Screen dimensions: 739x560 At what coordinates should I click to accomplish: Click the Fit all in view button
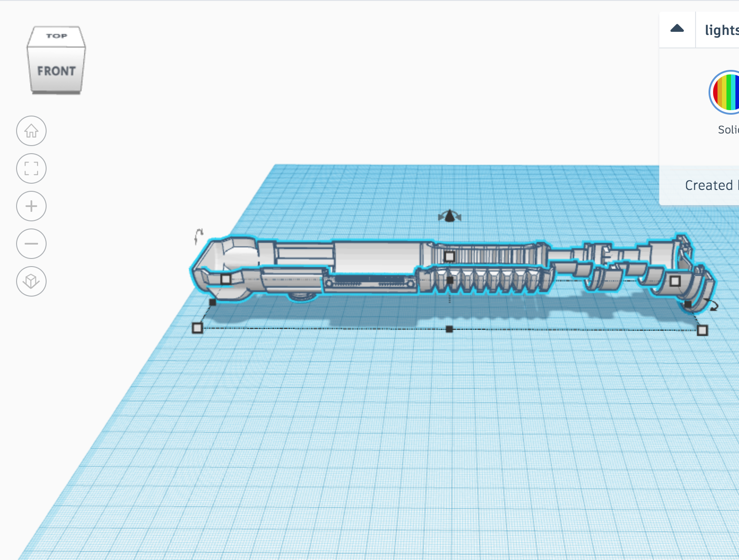pyautogui.click(x=31, y=168)
